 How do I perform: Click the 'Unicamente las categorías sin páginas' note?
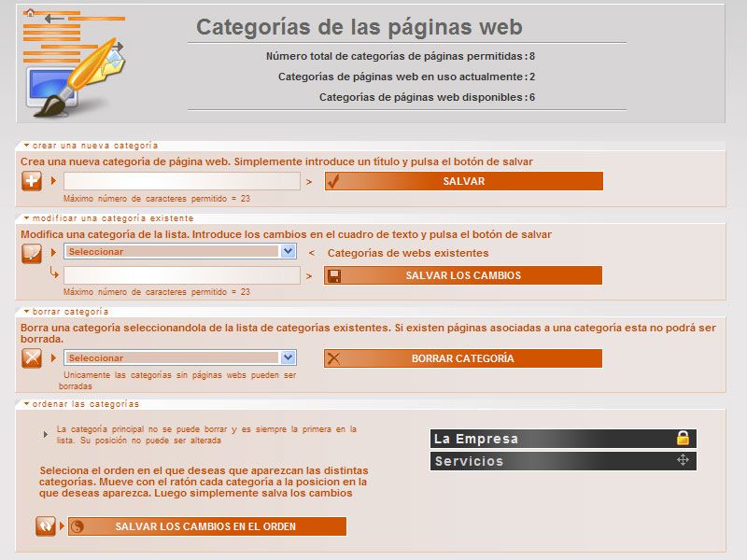[177, 381]
